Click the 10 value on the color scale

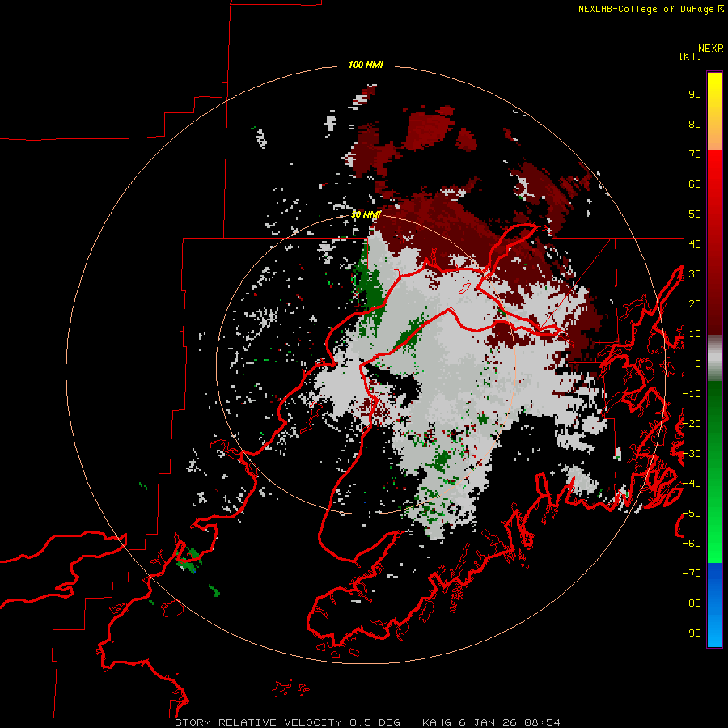[695, 334]
